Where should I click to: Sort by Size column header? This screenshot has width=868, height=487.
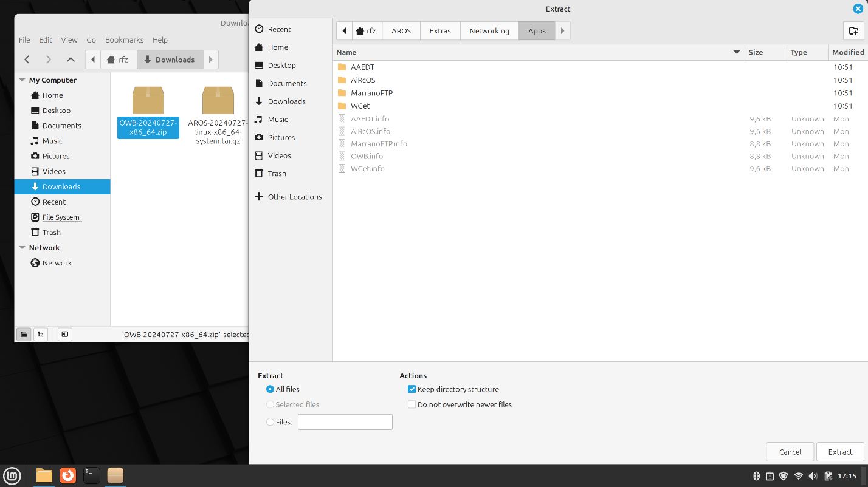click(x=766, y=52)
